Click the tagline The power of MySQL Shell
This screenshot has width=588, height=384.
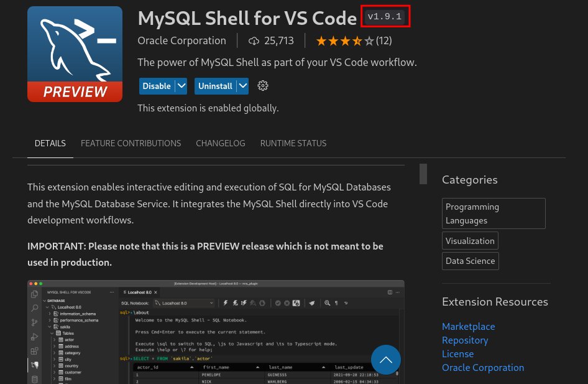(277, 62)
